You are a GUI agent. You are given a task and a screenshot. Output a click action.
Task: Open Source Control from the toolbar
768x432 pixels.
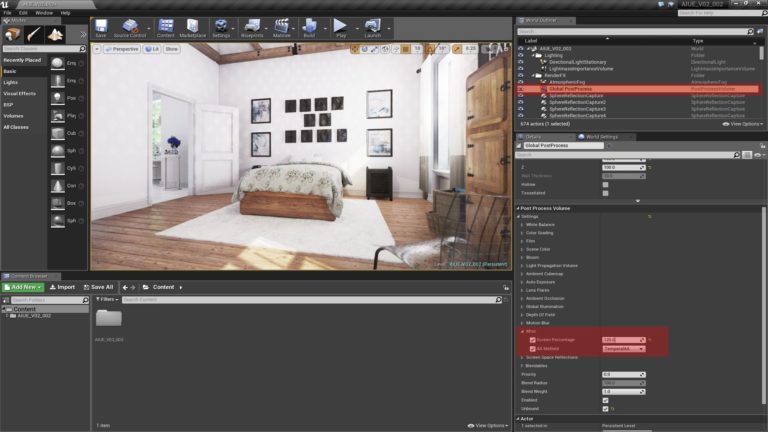[x=130, y=28]
